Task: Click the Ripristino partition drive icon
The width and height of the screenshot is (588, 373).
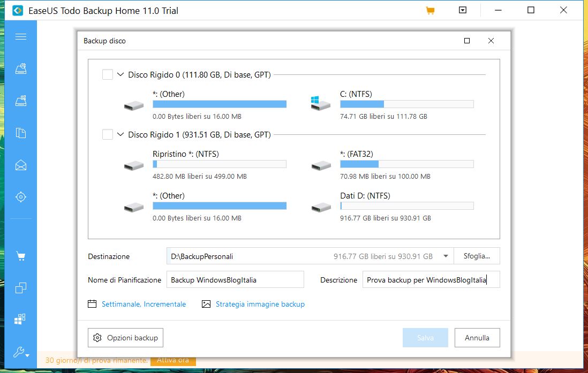Action: pyautogui.click(x=133, y=165)
